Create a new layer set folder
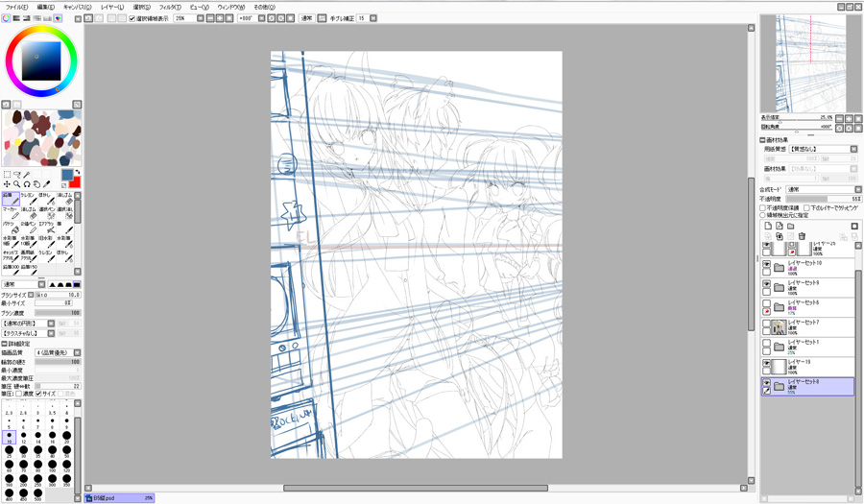Viewport: 864px width, 504px height. click(791, 226)
